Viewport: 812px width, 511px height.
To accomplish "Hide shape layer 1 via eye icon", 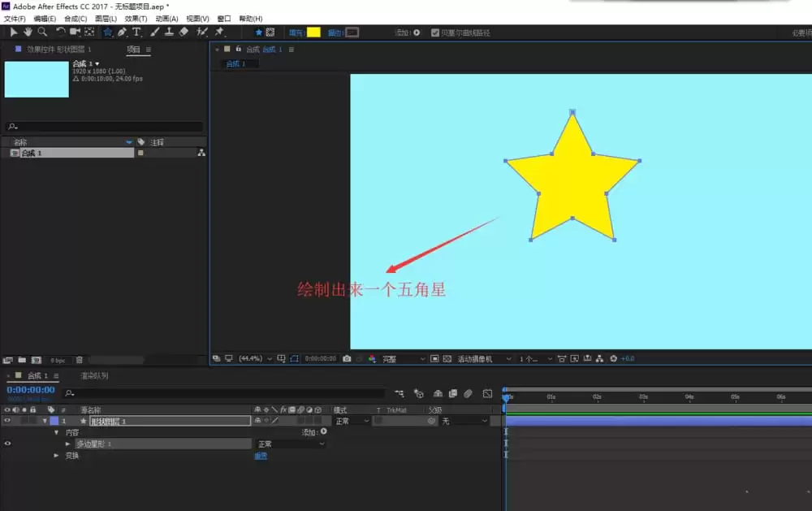I will pos(7,421).
